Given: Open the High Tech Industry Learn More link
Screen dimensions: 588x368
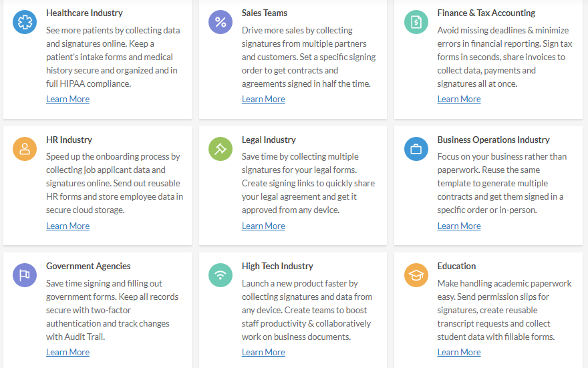Looking at the screenshot, I should [263, 352].
